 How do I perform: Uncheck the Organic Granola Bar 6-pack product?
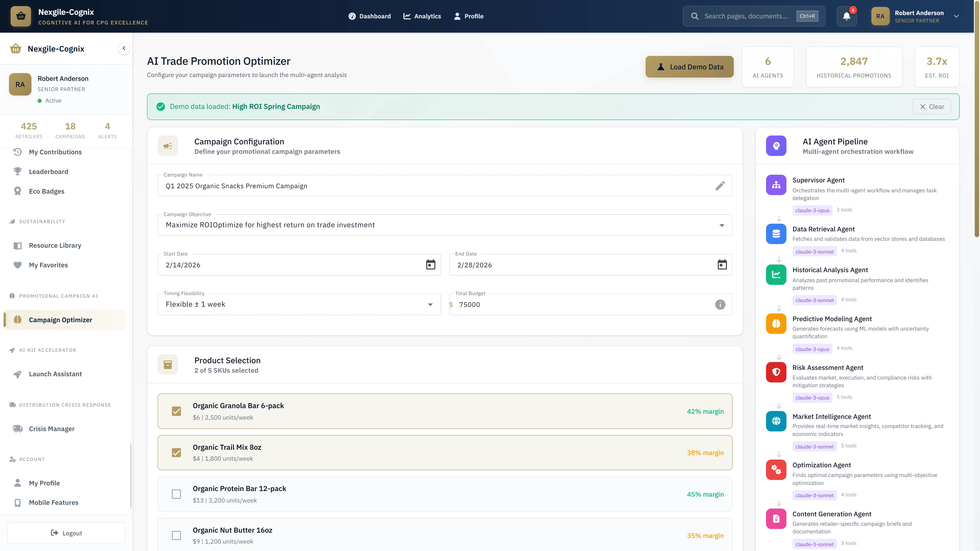point(177,411)
